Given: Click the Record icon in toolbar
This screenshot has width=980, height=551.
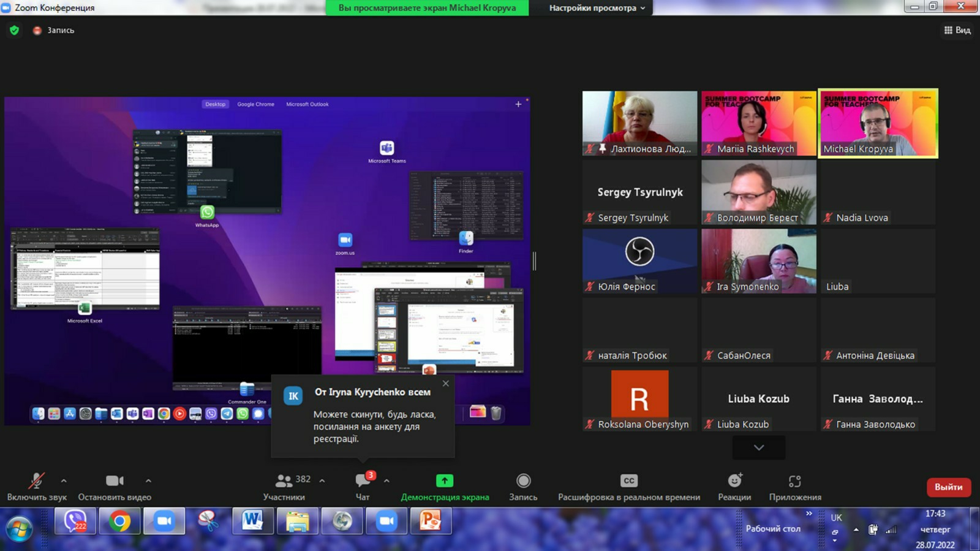Looking at the screenshot, I should coord(523,481).
